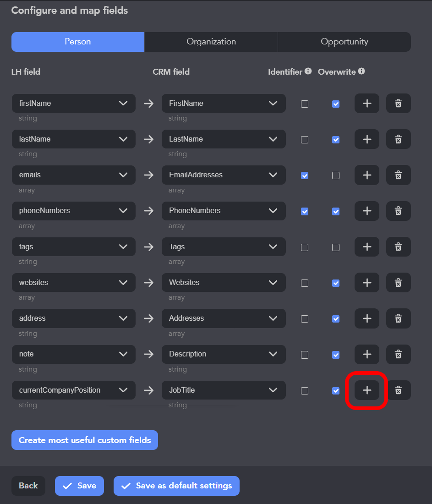This screenshot has width=432, height=504.
Task: Enable Overwrite for the tags row
Action: pyautogui.click(x=336, y=247)
